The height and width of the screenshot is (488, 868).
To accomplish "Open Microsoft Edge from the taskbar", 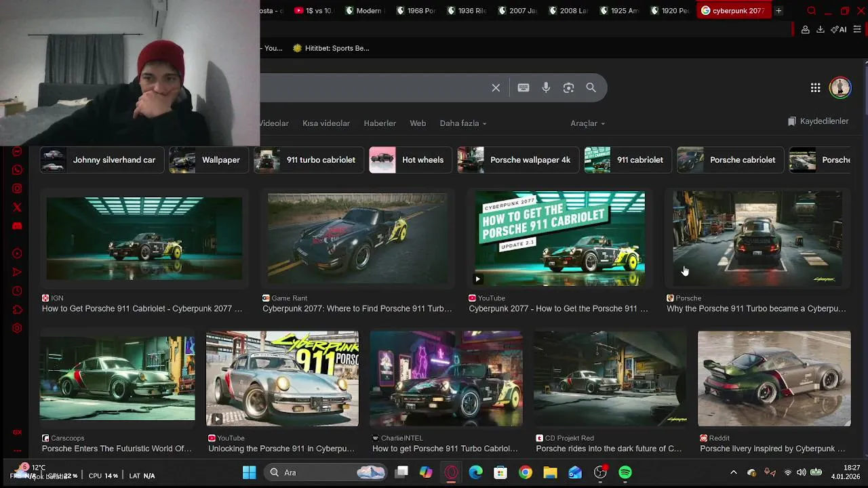I will (x=476, y=472).
